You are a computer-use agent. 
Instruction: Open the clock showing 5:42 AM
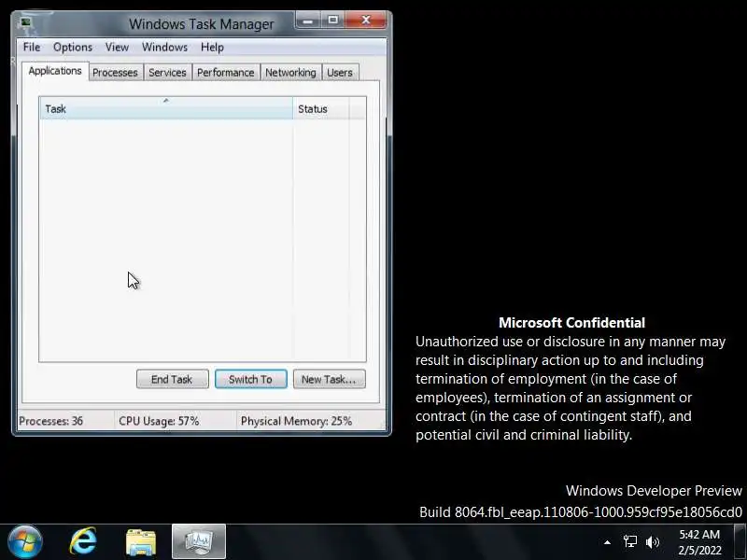[699, 542]
